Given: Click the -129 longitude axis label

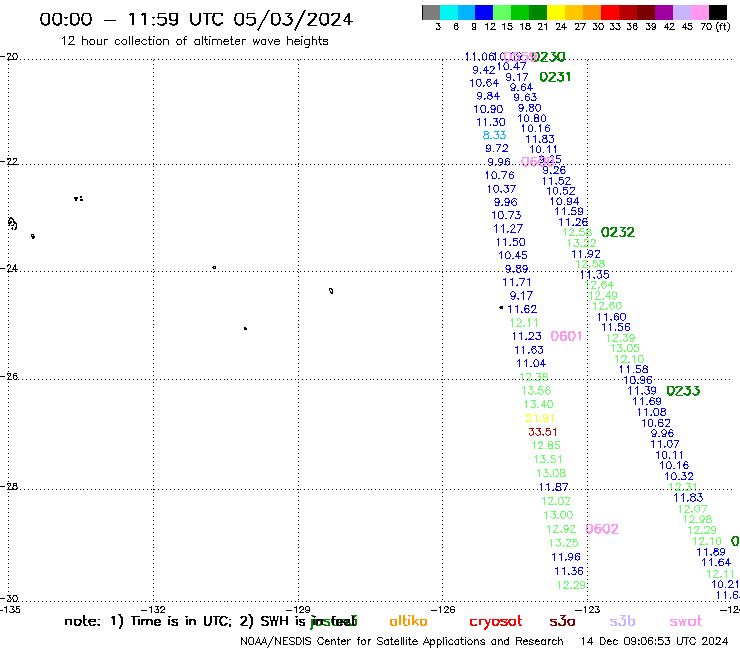Looking at the screenshot, I should (x=298, y=609).
